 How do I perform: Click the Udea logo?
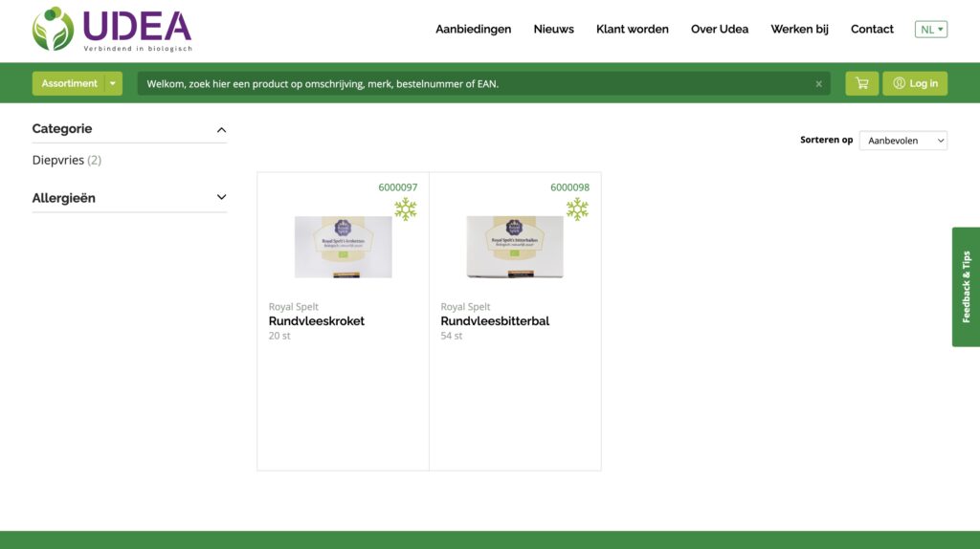tap(111, 29)
